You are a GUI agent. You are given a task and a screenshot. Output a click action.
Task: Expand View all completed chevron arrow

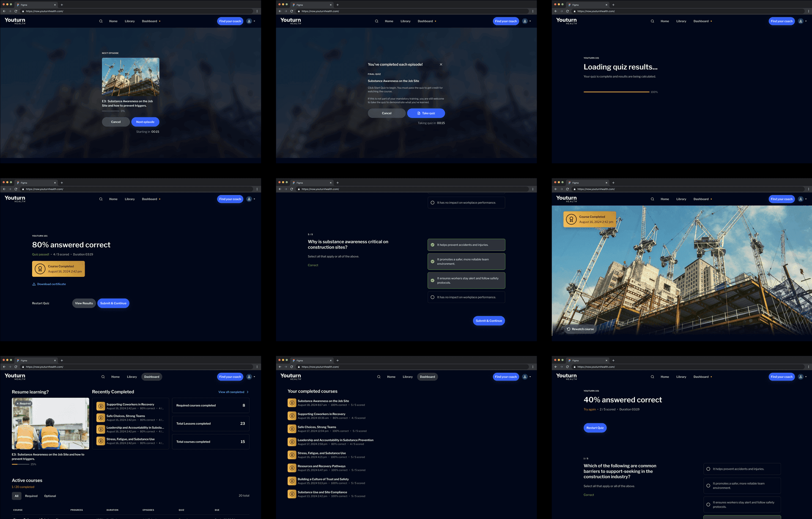click(247, 392)
